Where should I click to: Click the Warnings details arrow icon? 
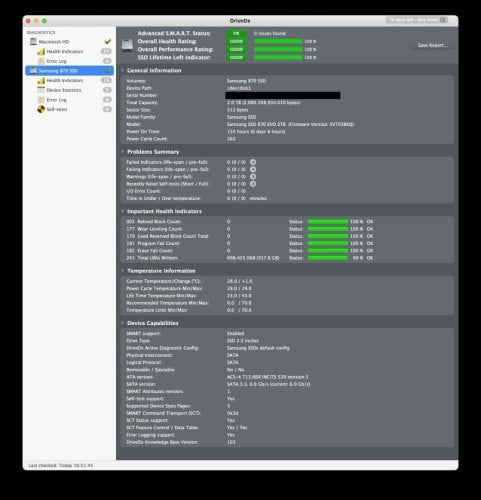pos(253,177)
